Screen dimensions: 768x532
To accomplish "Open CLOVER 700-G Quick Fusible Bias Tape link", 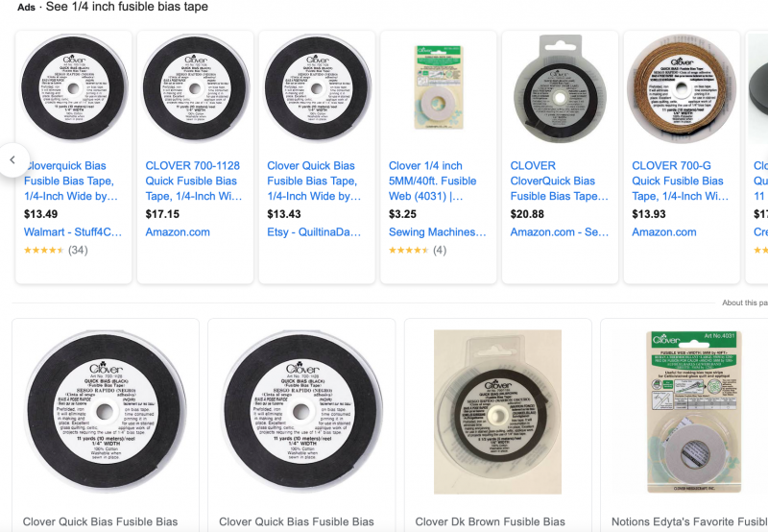I will [x=679, y=181].
